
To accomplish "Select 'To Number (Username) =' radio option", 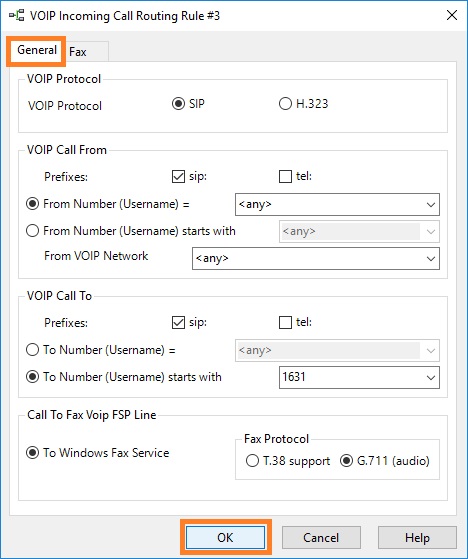I will tap(32, 350).
